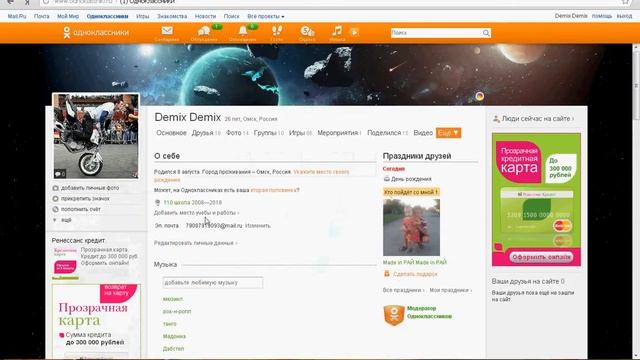The image size is (640, 360).
Task: Open the Основное tab
Action: tap(171, 133)
